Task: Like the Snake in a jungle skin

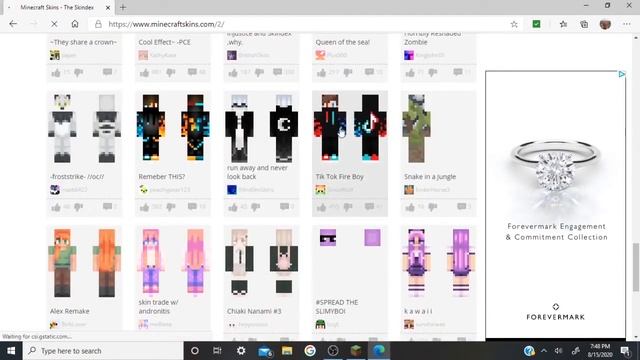Action: tap(410, 207)
